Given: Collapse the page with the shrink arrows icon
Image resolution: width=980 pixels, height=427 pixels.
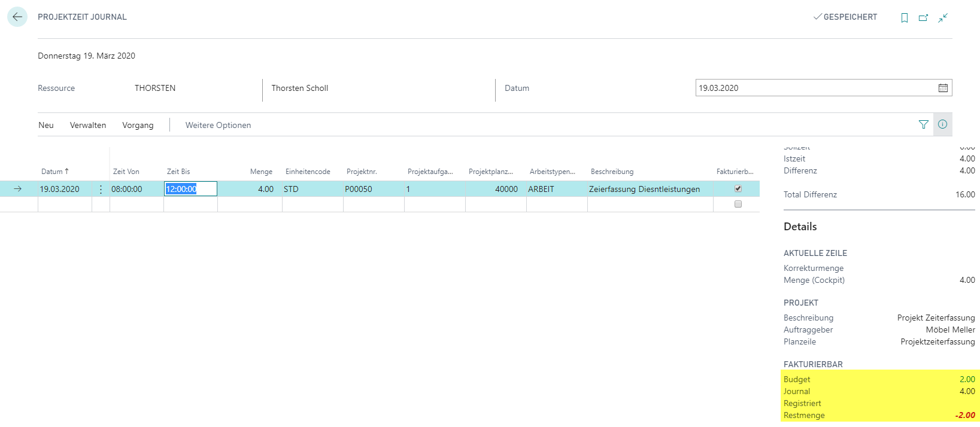Looking at the screenshot, I should 943,18.
